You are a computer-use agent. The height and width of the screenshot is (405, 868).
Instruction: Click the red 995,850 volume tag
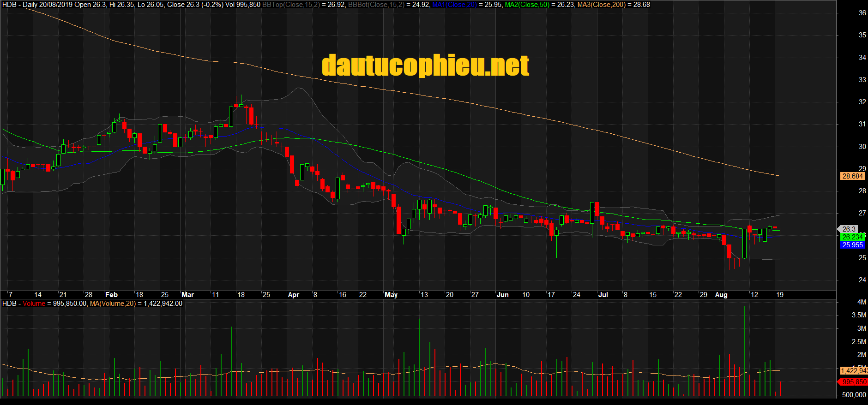(853, 382)
